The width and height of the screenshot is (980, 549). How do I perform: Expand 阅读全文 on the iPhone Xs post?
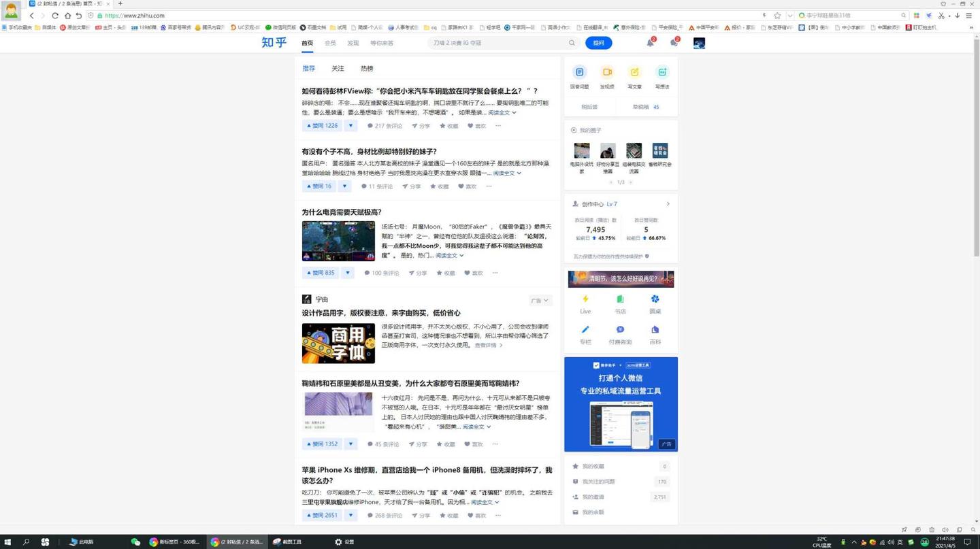click(x=485, y=503)
